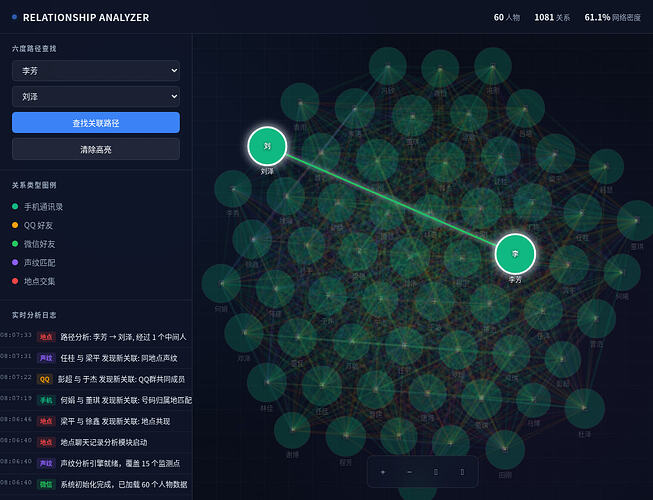Select the highlighted 李芳 node
Viewport: 653px width, 500px height.
[515, 254]
